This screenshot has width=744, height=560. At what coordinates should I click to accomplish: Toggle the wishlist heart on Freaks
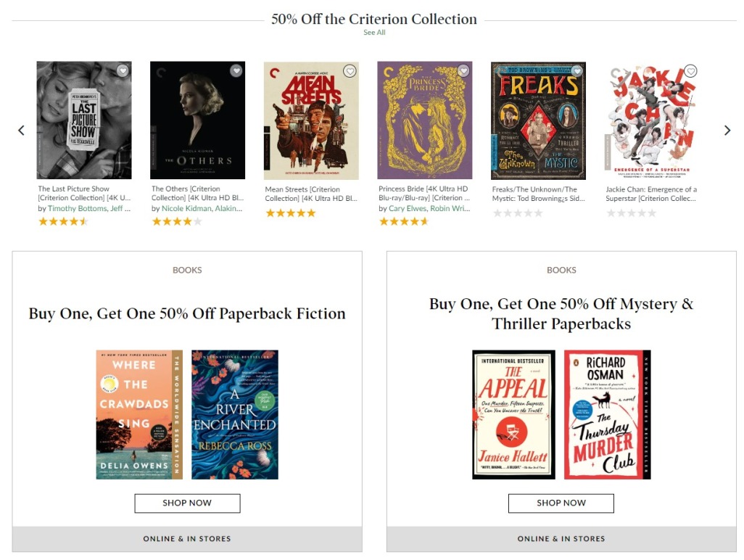click(576, 70)
